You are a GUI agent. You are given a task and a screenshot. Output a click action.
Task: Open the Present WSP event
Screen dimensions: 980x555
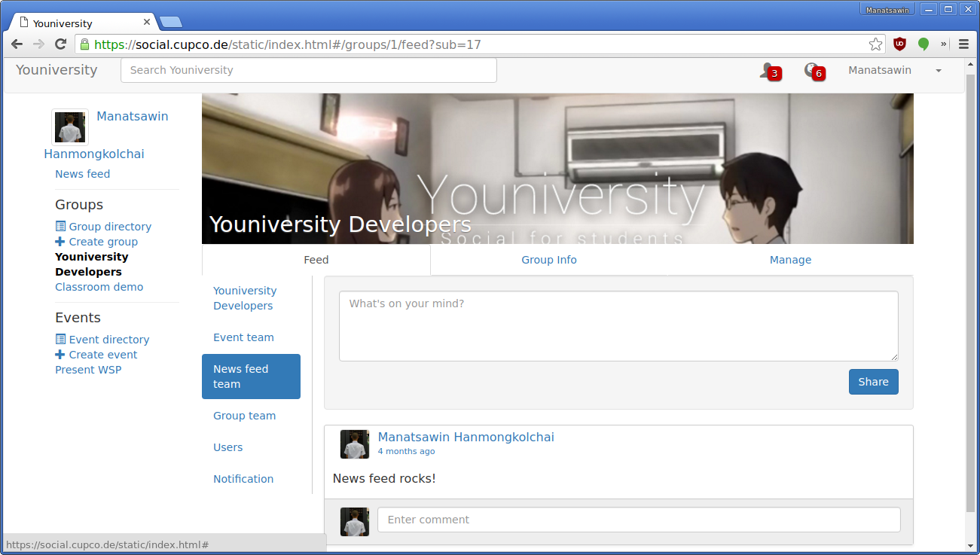(x=88, y=370)
